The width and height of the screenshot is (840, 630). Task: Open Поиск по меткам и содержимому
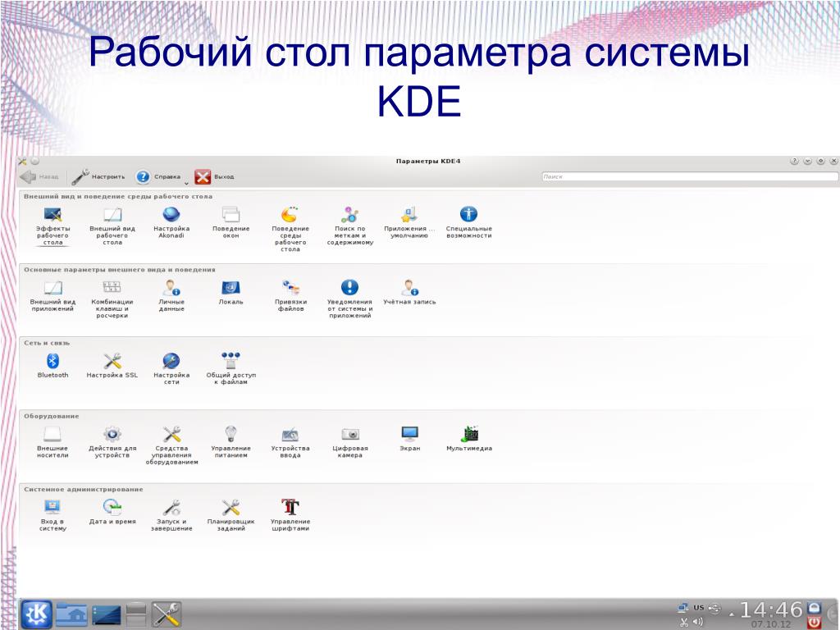tap(349, 226)
